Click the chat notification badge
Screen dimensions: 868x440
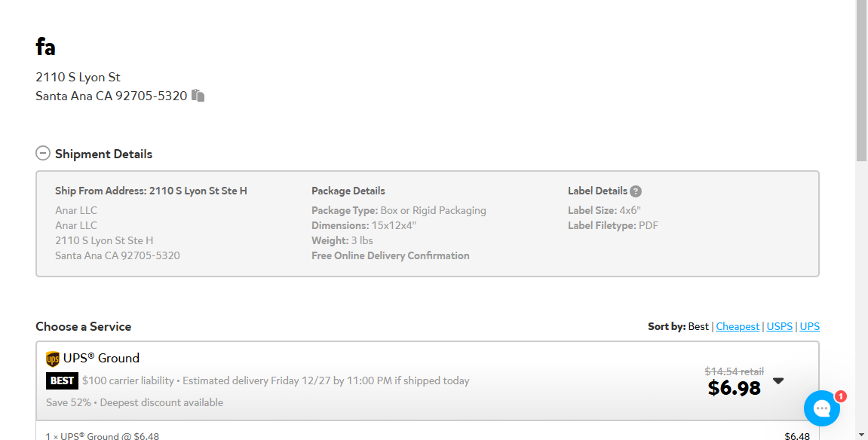(x=840, y=396)
